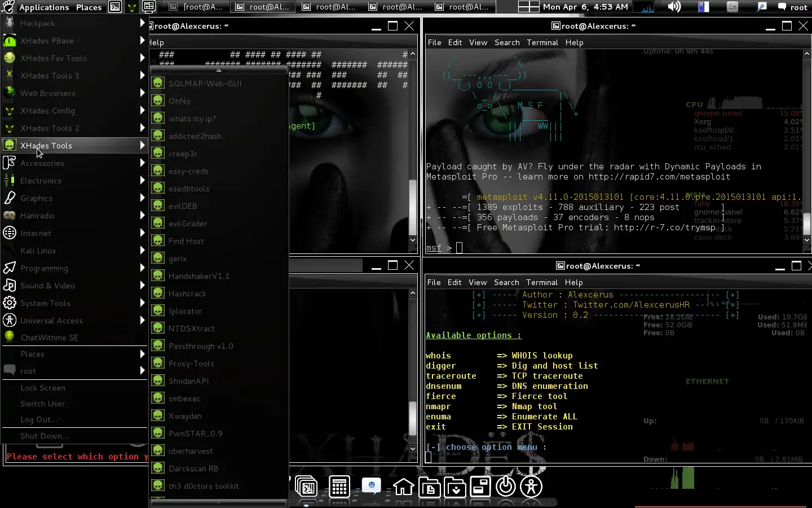Open the View menu in the Metasploit terminal
The width and height of the screenshot is (812, 508).
tap(478, 42)
